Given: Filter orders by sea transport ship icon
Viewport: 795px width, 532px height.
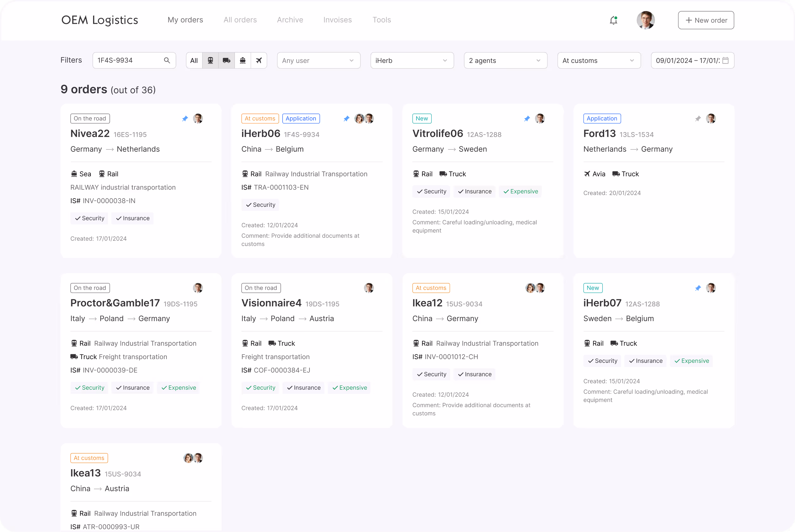Looking at the screenshot, I should tap(242, 60).
